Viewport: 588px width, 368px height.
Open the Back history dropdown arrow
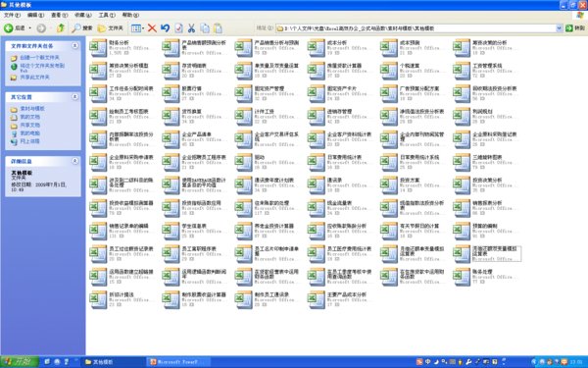[x=30, y=28]
